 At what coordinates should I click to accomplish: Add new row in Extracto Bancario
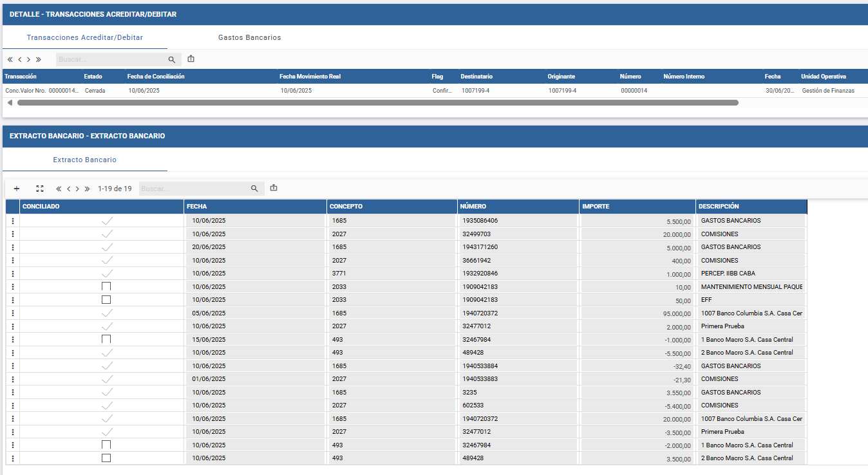pyautogui.click(x=17, y=189)
